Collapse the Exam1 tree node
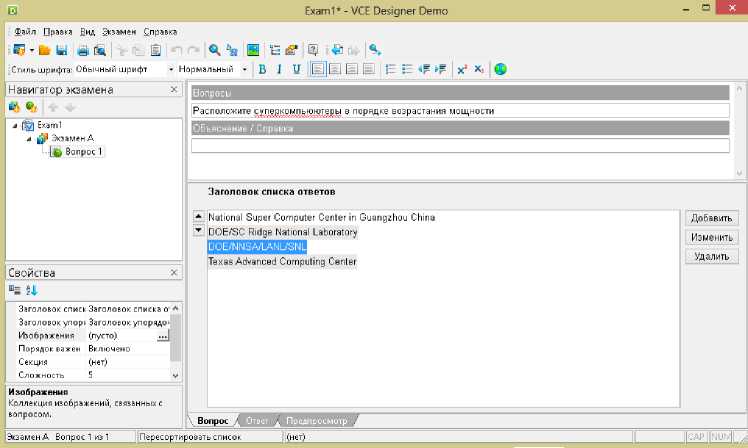Viewport: 748px width, 448px height. point(15,125)
